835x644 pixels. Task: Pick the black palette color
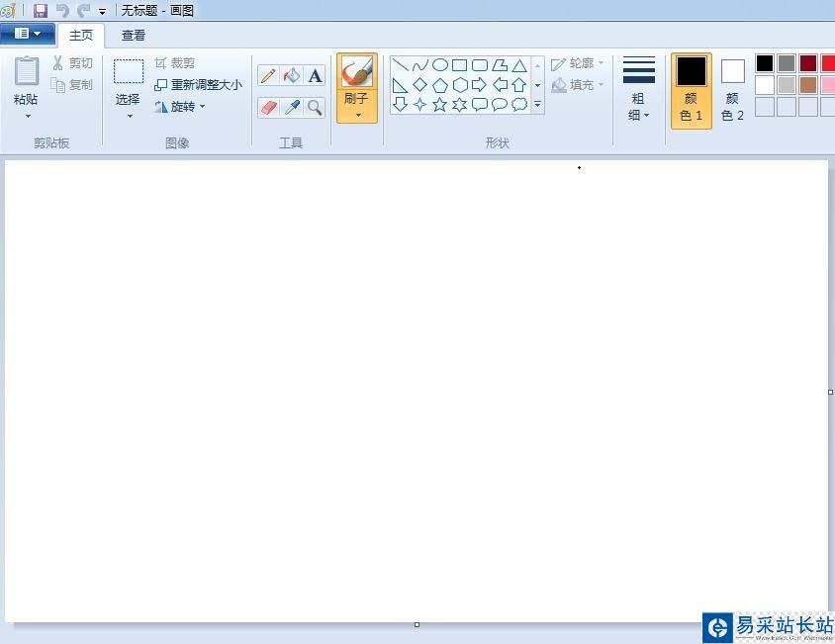coord(765,63)
